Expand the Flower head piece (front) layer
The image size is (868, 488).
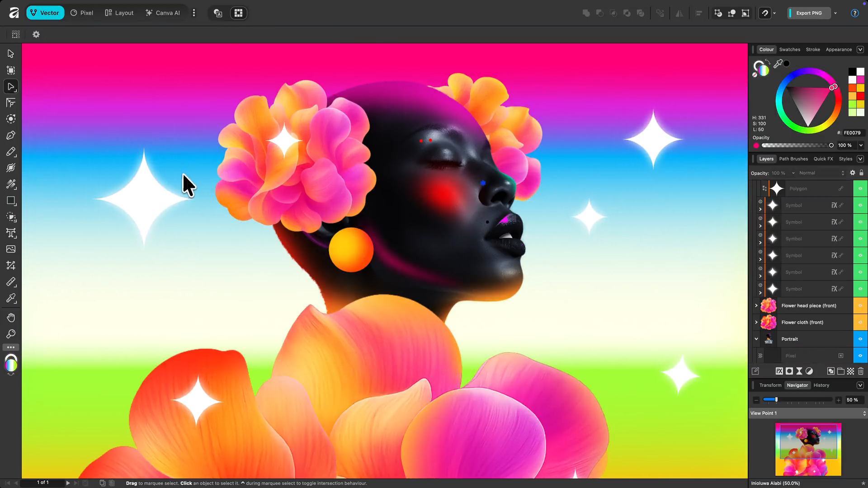point(756,305)
